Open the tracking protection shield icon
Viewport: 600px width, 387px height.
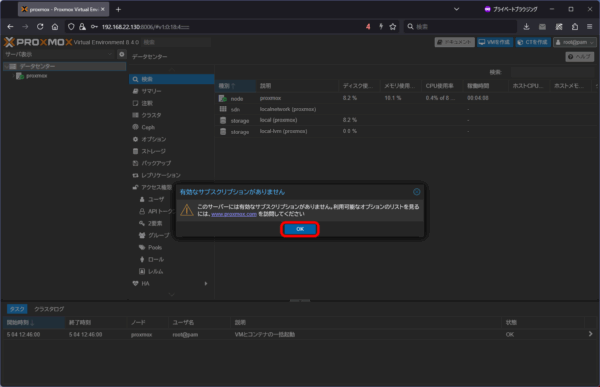tap(71, 26)
